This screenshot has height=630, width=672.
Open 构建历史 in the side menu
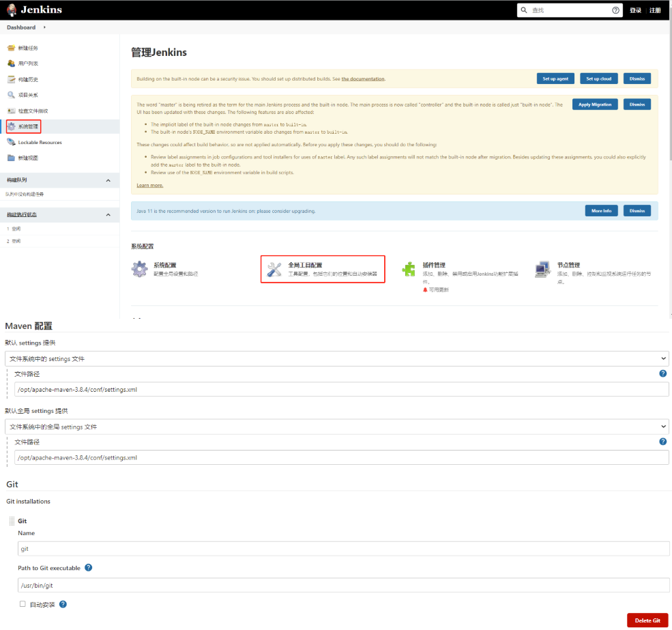point(28,79)
